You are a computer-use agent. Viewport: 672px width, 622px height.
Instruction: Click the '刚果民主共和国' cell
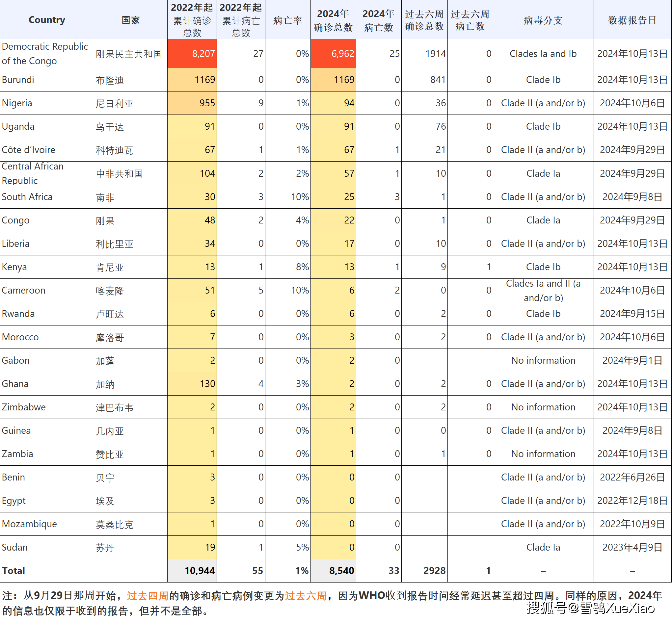coord(131,54)
